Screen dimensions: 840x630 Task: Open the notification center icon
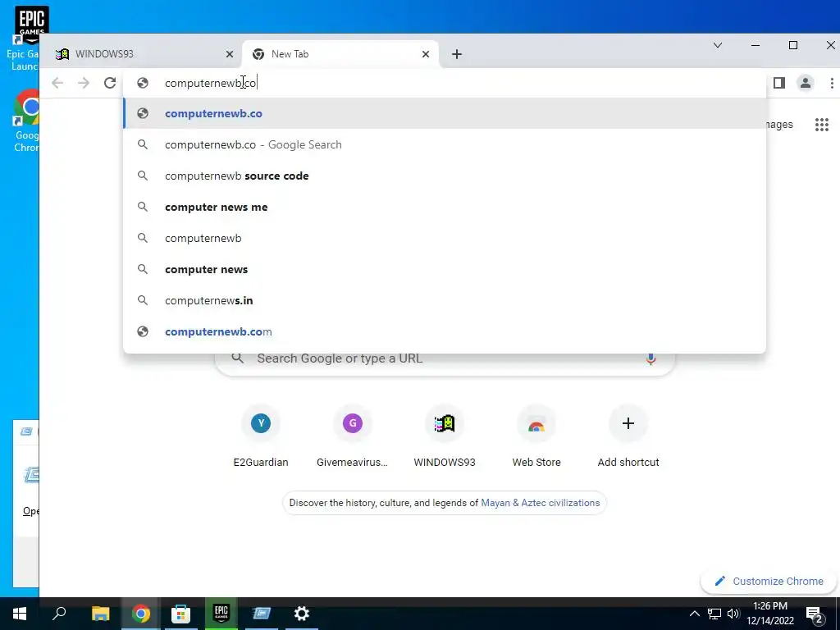point(815,614)
